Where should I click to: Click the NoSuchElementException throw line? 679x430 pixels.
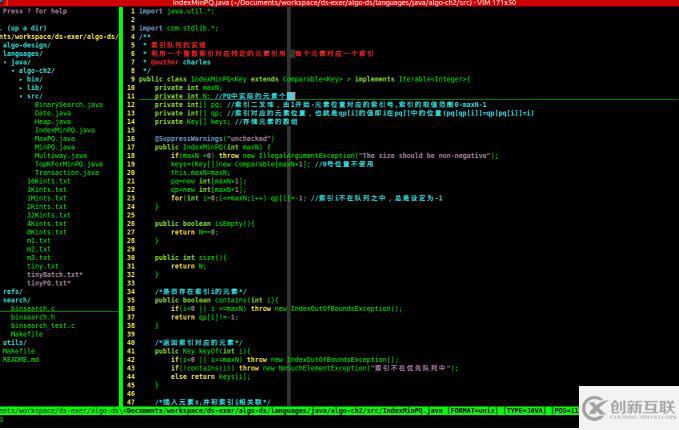click(314, 368)
